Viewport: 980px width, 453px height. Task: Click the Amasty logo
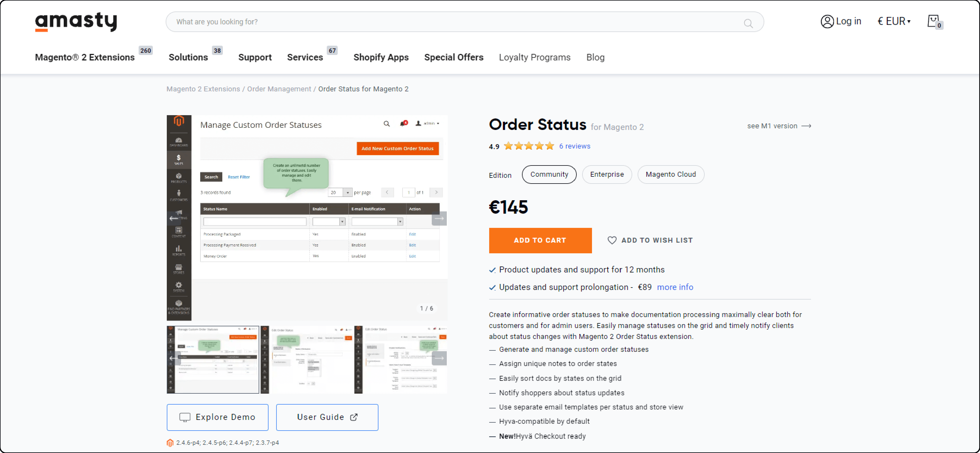[x=76, y=22]
